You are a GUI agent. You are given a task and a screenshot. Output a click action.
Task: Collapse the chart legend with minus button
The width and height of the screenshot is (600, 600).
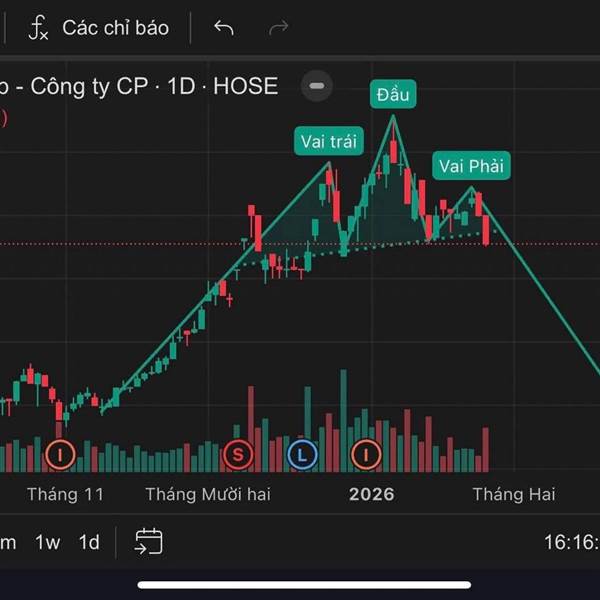316,86
